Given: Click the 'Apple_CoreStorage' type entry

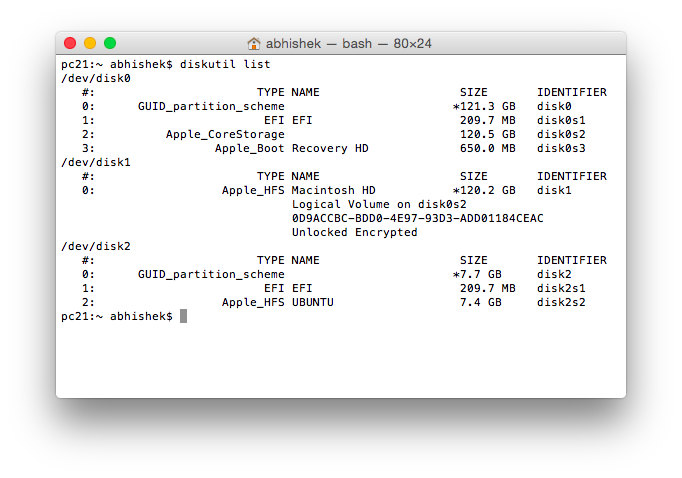Looking at the screenshot, I should [x=225, y=134].
